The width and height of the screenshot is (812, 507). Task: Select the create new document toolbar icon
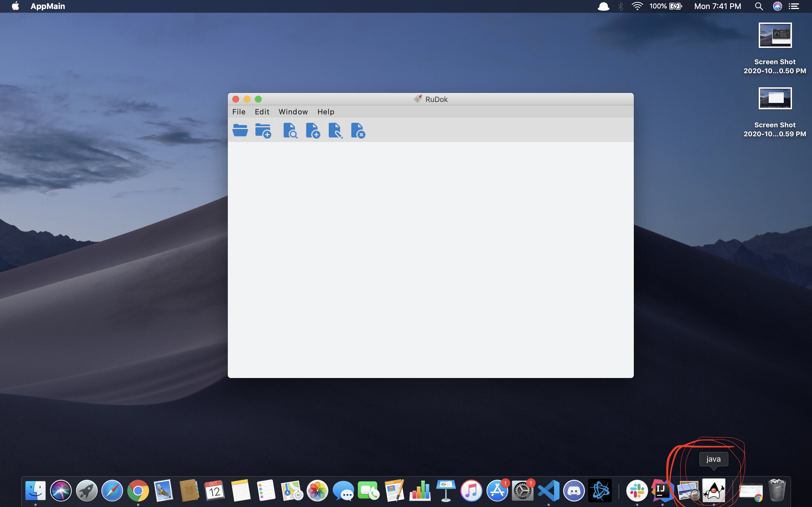313,131
